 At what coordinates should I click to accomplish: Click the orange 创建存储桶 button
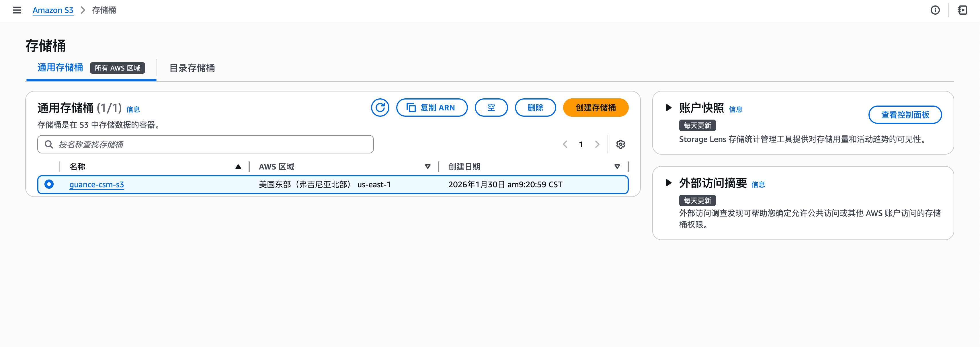coord(596,108)
